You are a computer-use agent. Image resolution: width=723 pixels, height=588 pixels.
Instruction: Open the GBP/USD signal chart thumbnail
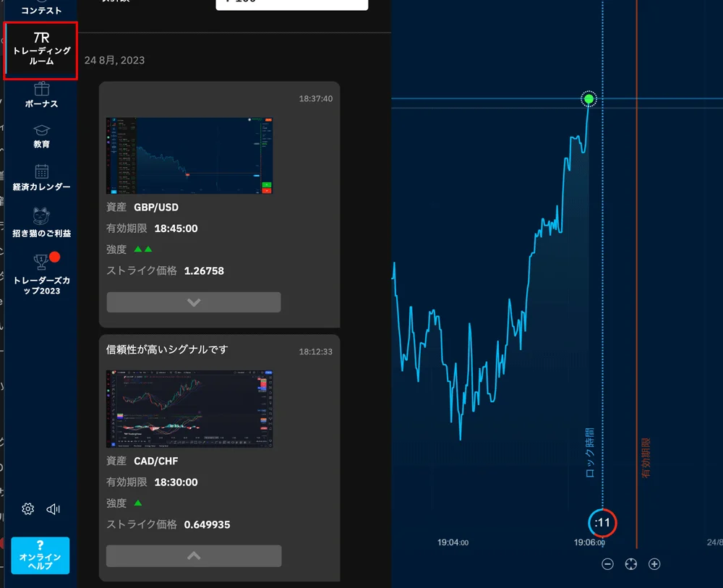[189, 155]
